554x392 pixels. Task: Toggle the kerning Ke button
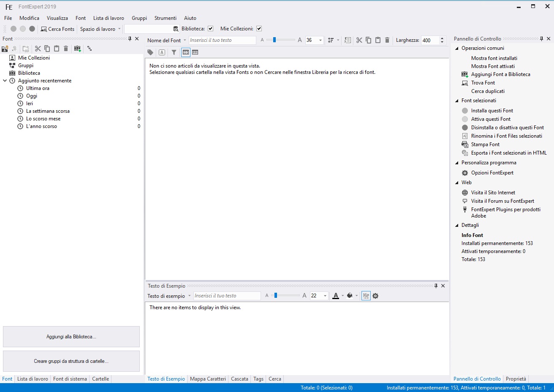366,296
